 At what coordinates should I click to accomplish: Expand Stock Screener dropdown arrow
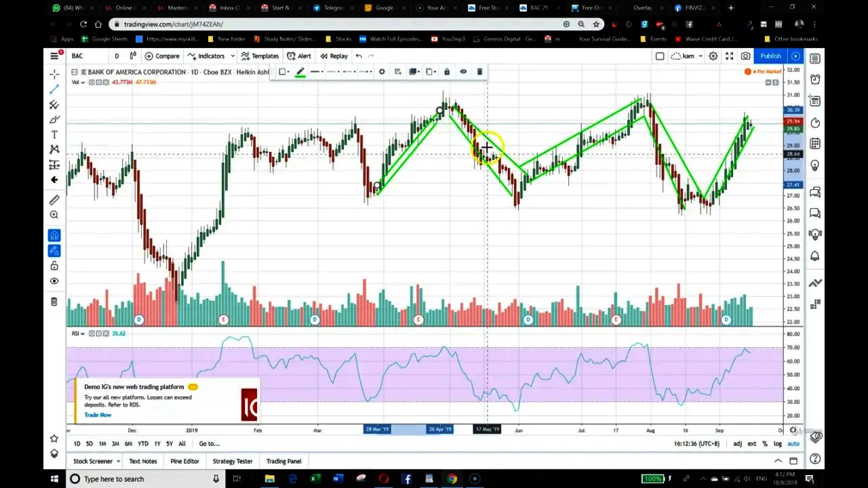118,461
